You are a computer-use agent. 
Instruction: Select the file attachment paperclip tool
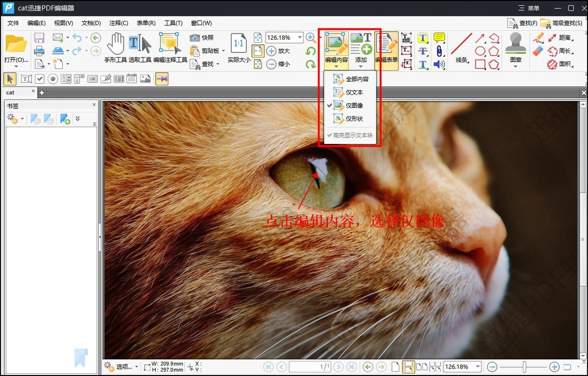pos(439,51)
